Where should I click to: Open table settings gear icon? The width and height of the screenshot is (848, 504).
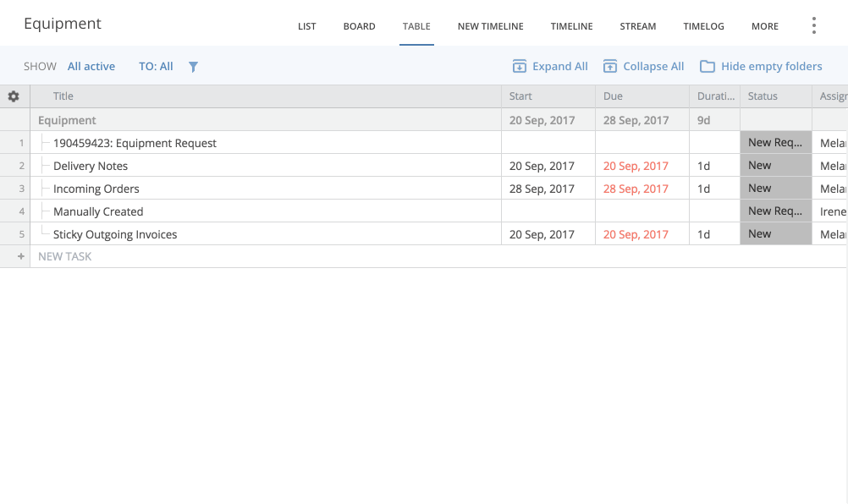click(14, 96)
